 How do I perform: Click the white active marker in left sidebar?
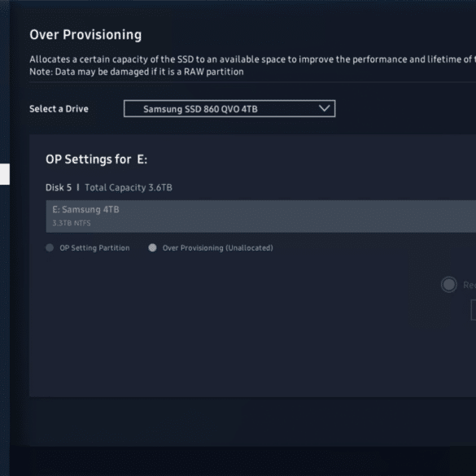pyautogui.click(x=5, y=174)
